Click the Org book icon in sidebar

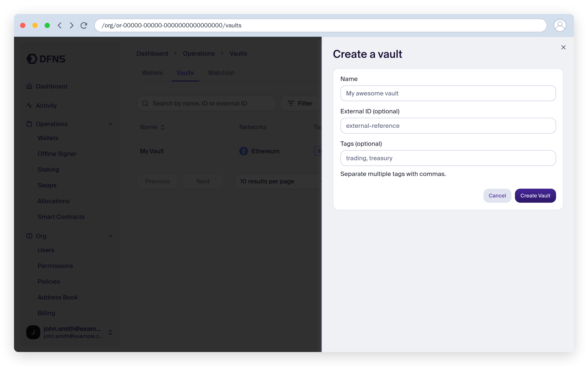(29, 236)
